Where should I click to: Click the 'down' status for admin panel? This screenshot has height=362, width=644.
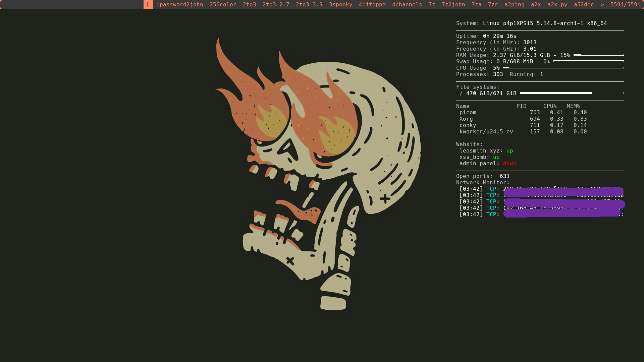509,163
